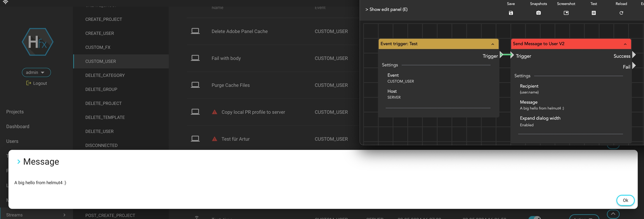Collapse the Send Message to User V2 node
This screenshot has width=644, height=219.
pyautogui.click(x=625, y=44)
